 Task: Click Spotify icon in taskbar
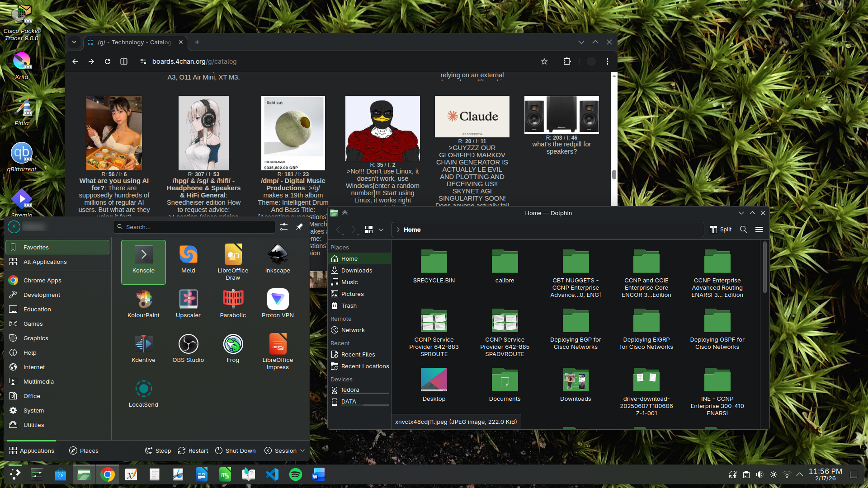pos(296,474)
